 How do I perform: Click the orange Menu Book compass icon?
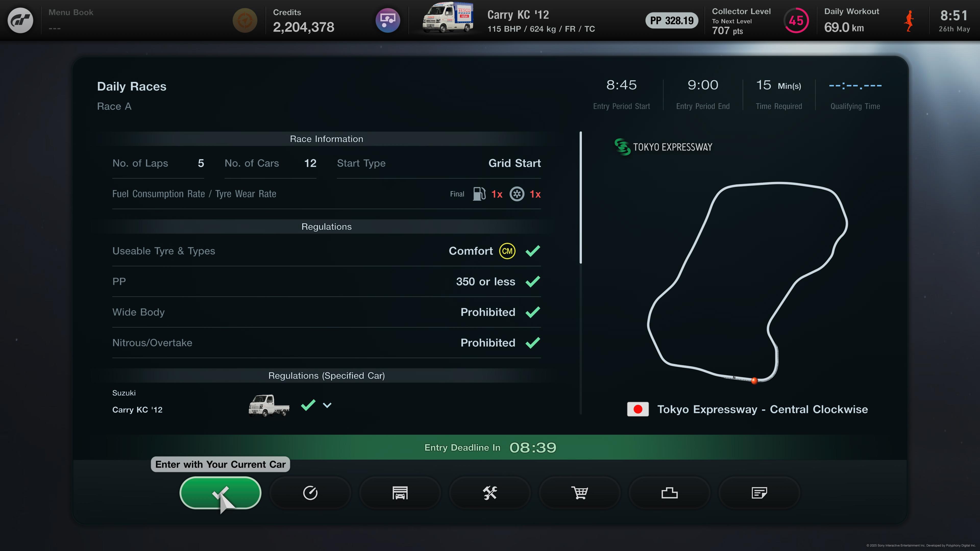(x=245, y=20)
